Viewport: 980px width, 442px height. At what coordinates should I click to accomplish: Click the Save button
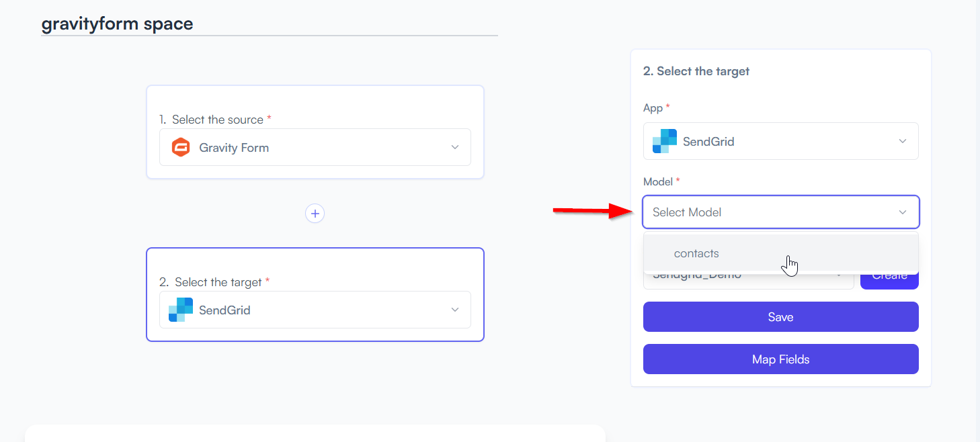pos(781,317)
